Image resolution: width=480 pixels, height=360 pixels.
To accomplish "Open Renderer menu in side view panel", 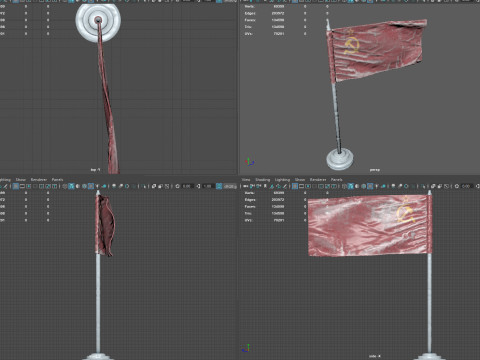I will pyautogui.click(x=318, y=179).
